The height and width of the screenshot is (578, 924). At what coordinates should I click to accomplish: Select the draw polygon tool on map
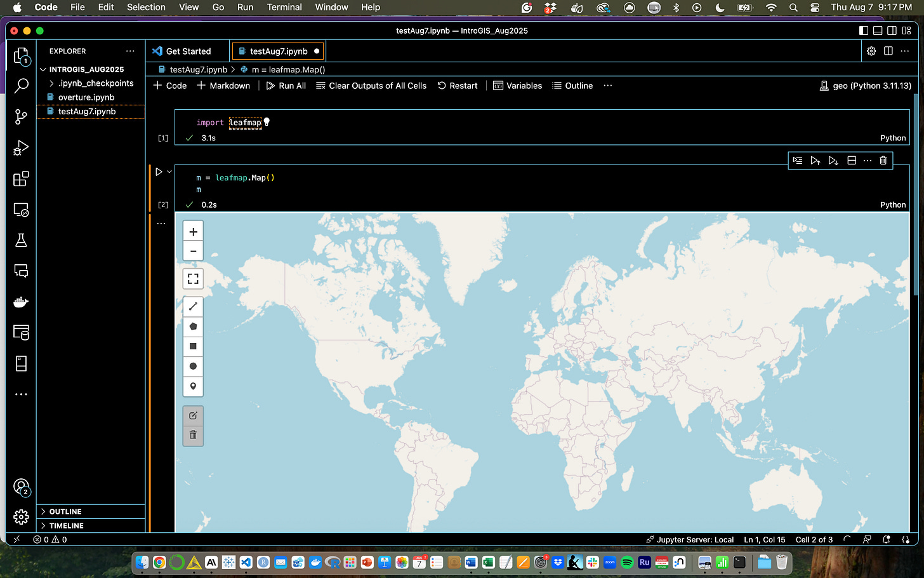pos(193,326)
